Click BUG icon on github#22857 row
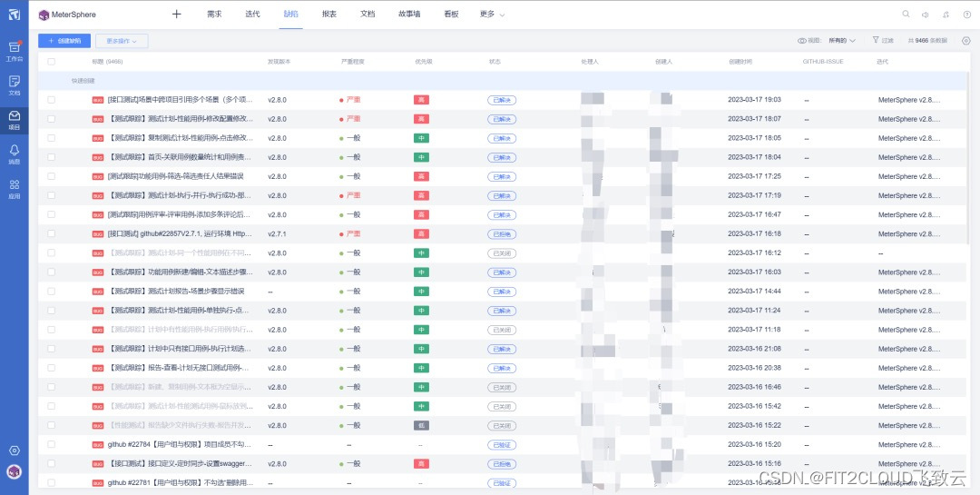980x495 pixels. [x=97, y=234]
